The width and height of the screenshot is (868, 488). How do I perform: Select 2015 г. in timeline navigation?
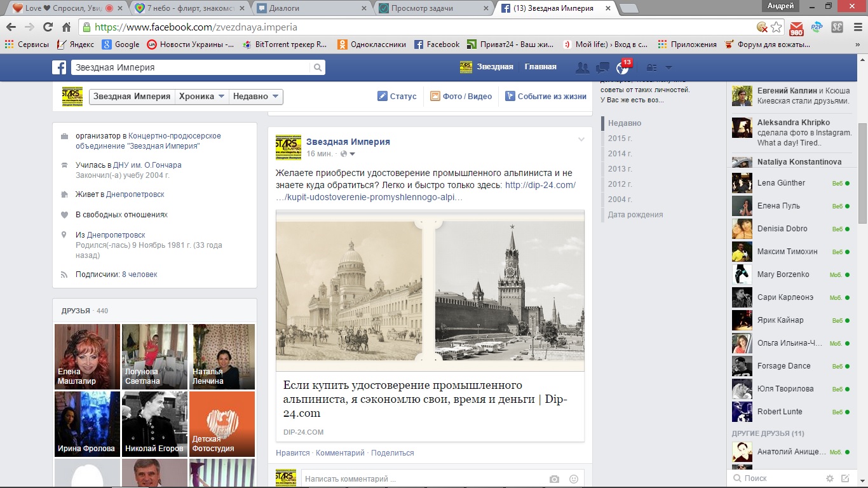[620, 139]
